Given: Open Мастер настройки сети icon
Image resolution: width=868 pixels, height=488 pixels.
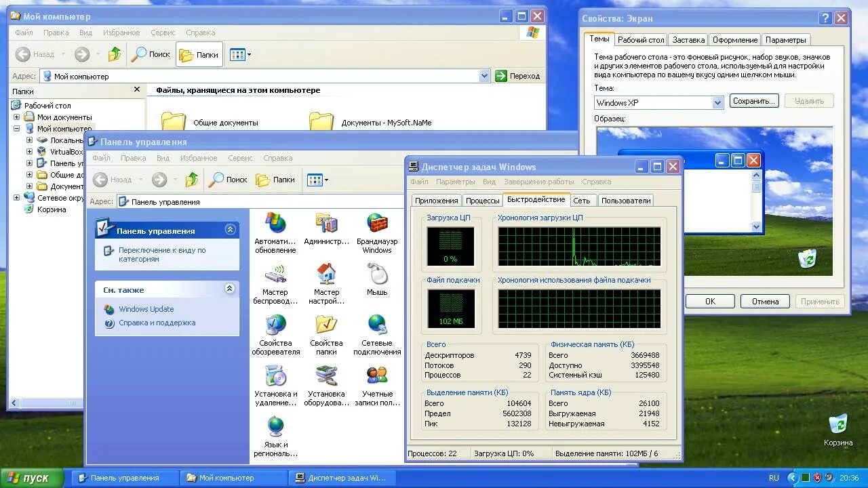Looking at the screenshot, I should tap(326, 283).
